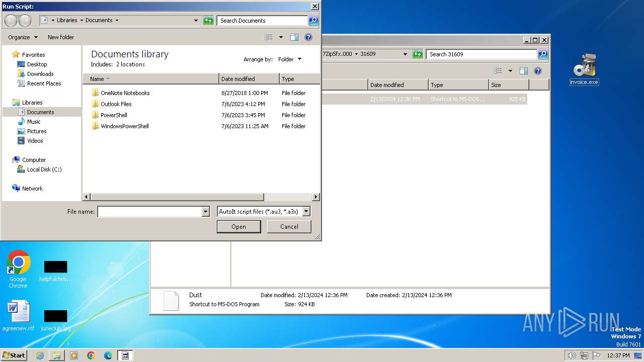Click the volume icon in system tray
The image size is (644, 362).
click(572, 355)
